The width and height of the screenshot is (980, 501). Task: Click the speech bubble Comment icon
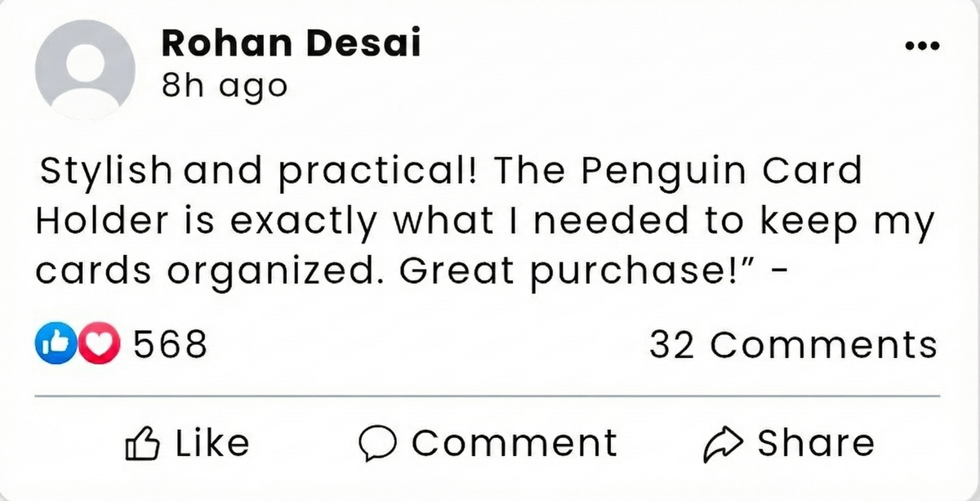pyautogui.click(x=378, y=442)
